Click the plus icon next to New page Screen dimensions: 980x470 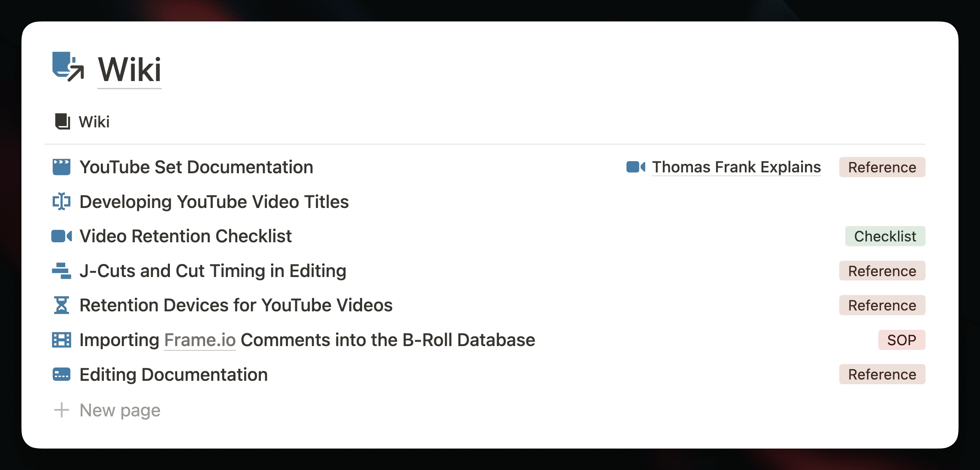[61, 410]
